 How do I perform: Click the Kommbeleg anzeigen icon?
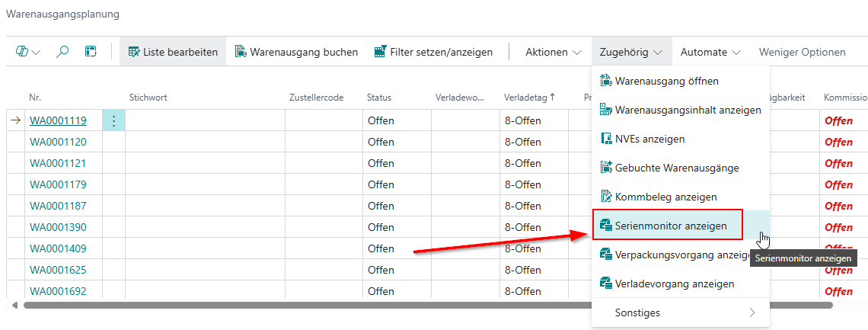pos(607,197)
